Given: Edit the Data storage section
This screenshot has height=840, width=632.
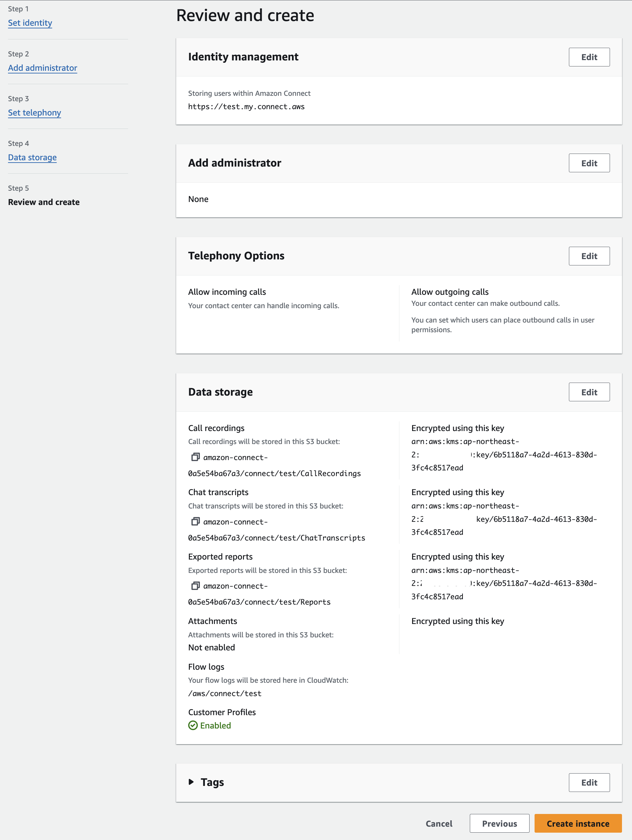Looking at the screenshot, I should [x=589, y=392].
